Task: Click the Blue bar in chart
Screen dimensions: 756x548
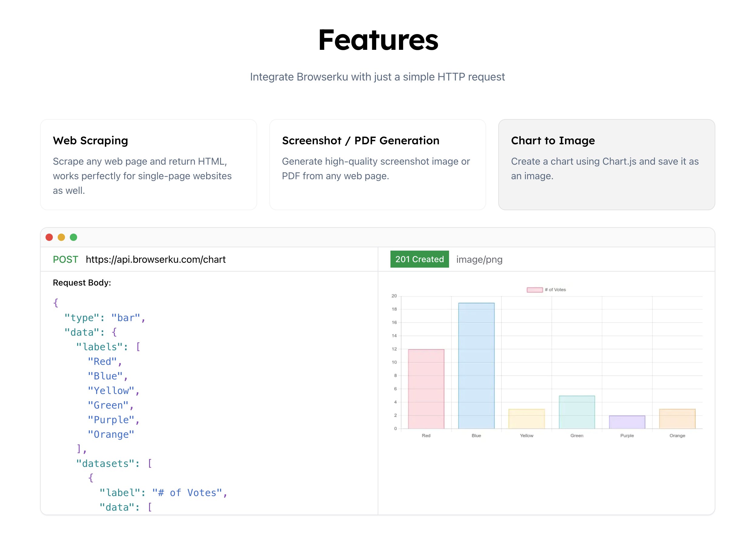Action: coord(476,365)
